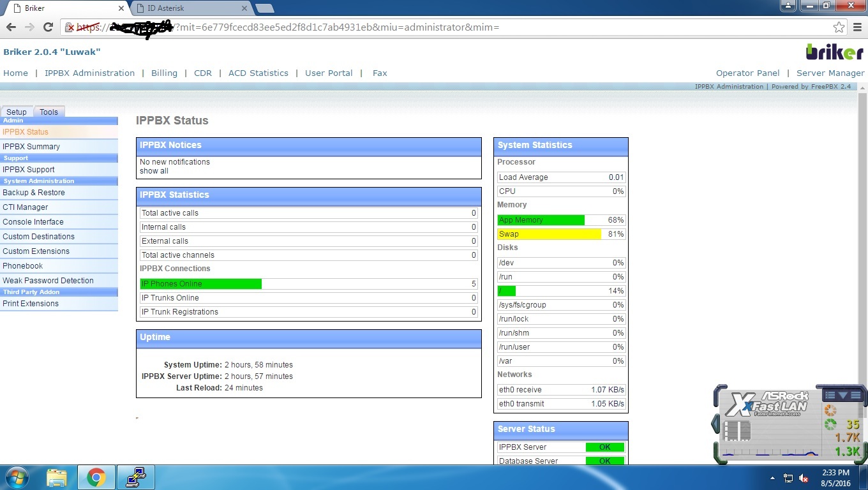Click the muted volume tray icon

804,478
